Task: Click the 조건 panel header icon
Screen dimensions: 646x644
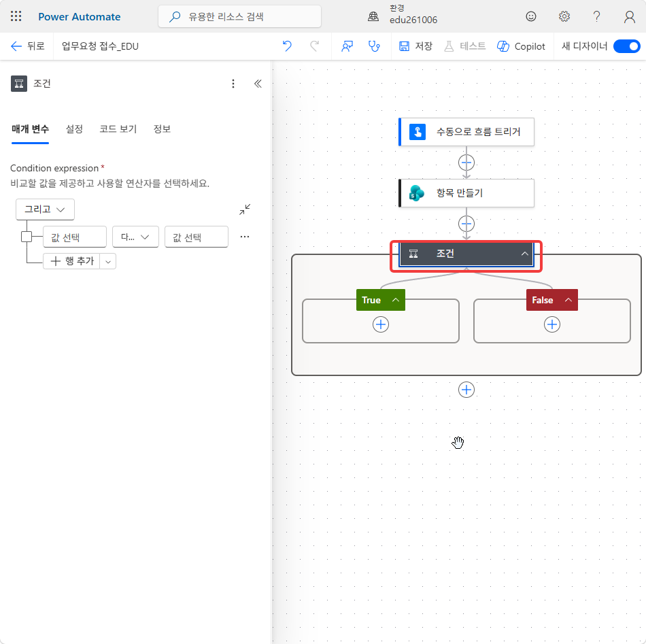Action: pyautogui.click(x=19, y=84)
